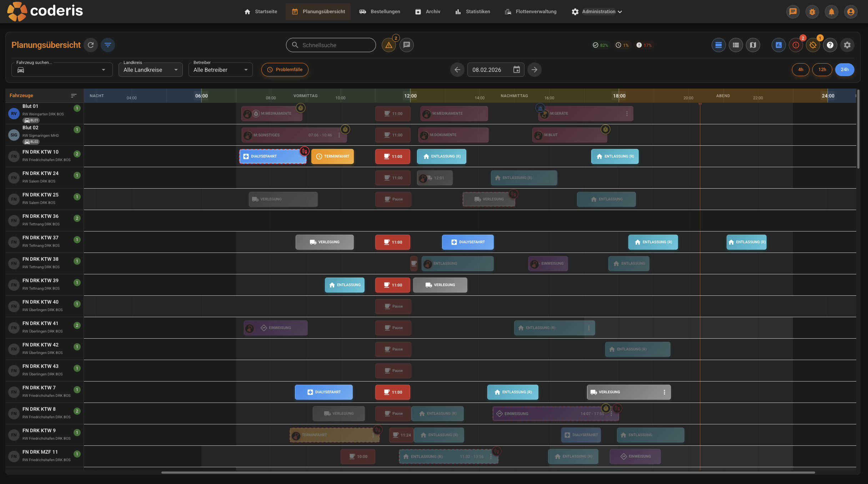Open the statistics chart view icon

778,45
